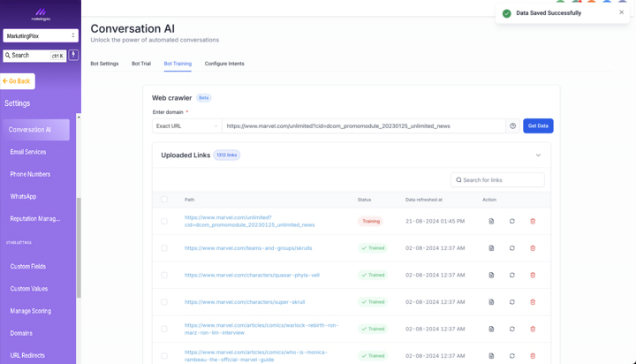View document for monica-rambeau guide row
The image size is (636, 364).
coord(491,356)
